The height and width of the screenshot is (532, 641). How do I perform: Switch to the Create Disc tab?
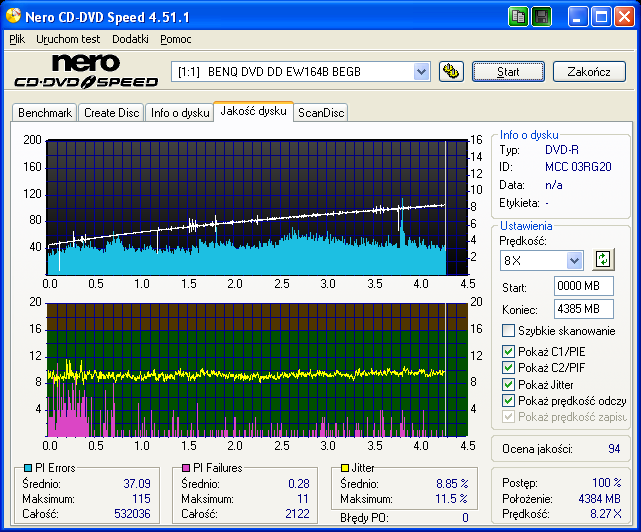coord(112,112)
